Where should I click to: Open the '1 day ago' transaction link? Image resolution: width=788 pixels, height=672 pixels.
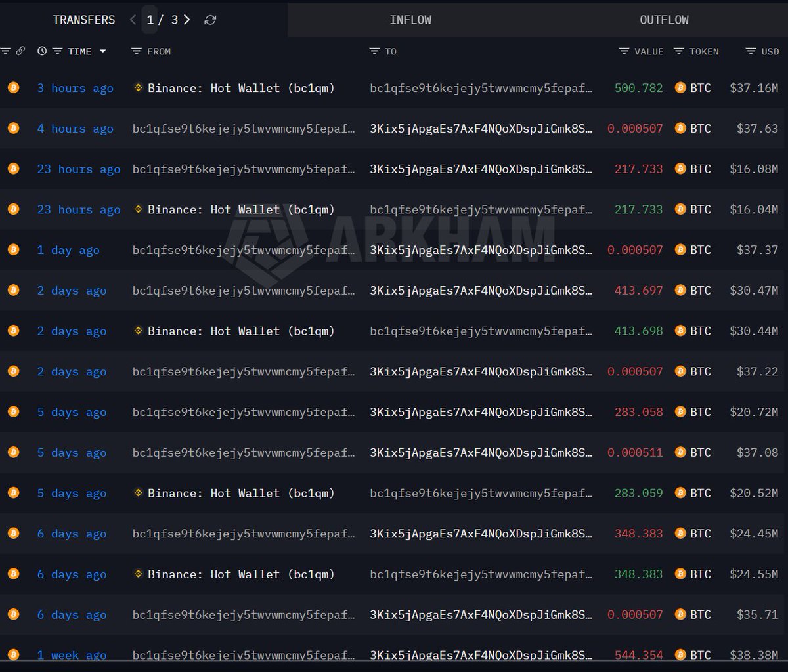click(68, 250)
